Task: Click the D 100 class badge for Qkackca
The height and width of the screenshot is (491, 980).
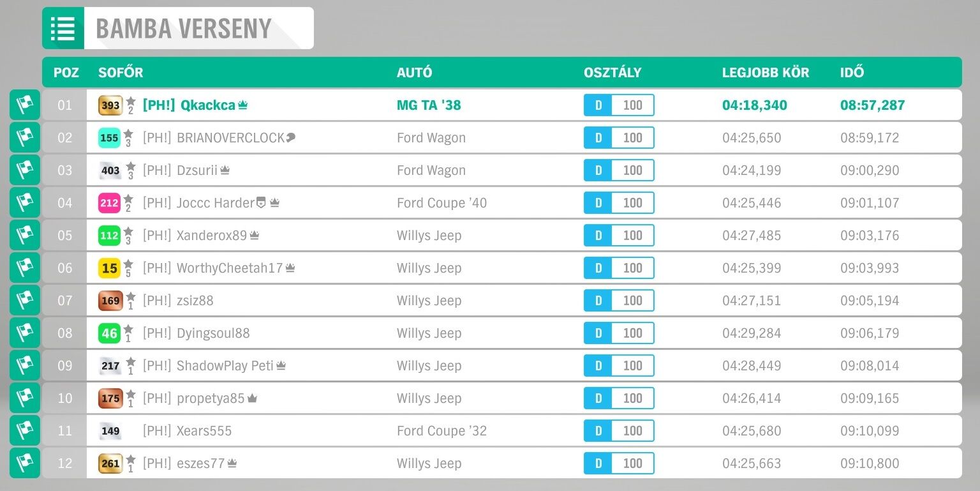Action: click(x=619, y=105)
